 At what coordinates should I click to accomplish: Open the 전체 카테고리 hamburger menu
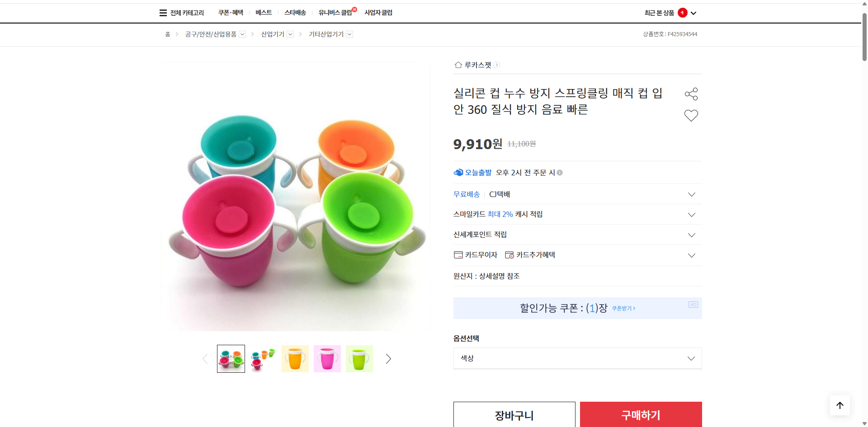click(x=162, y=13)
